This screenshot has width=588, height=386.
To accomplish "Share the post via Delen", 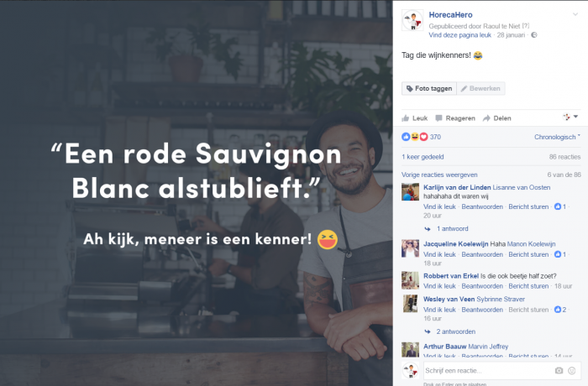I will [497, 118].
